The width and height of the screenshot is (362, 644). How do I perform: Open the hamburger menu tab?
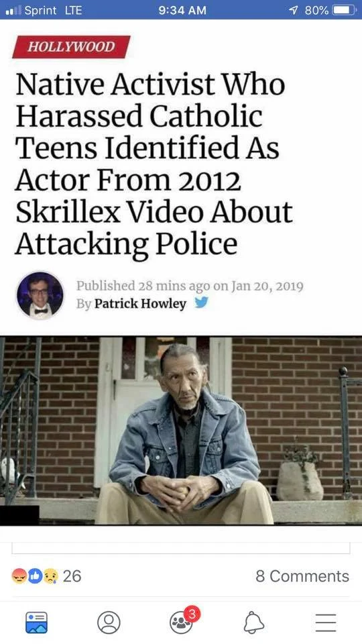[326, 623]
